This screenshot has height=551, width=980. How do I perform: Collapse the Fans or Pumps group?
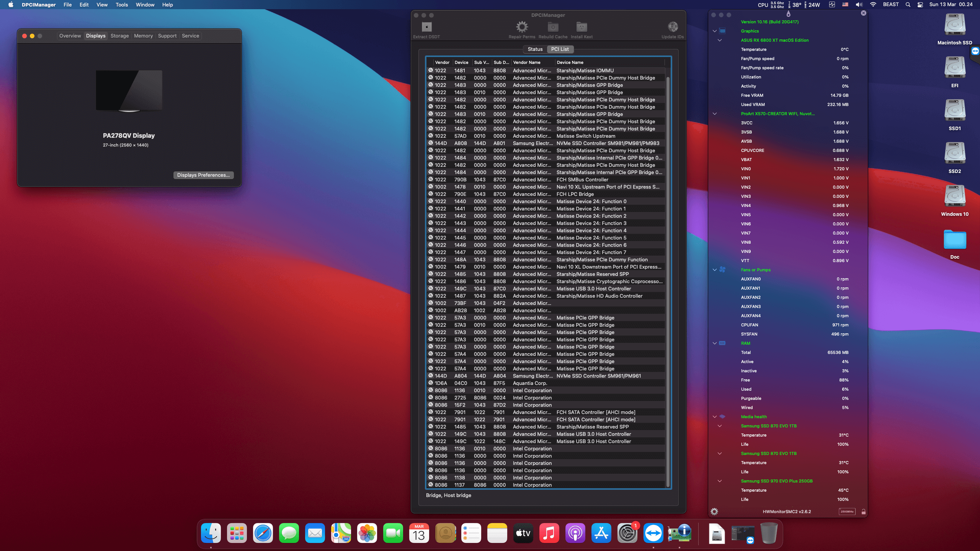(x=714, y=270)
